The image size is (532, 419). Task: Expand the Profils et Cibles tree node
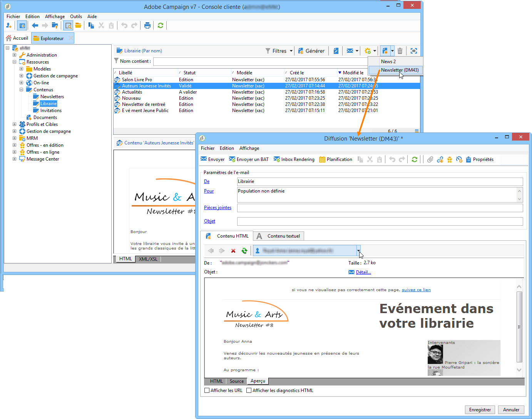click(14, 124)
